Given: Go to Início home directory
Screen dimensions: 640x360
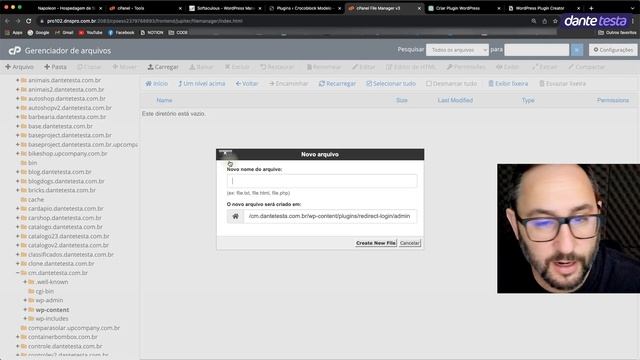Looking at the screenshot, I should click(x=157, y=84).
